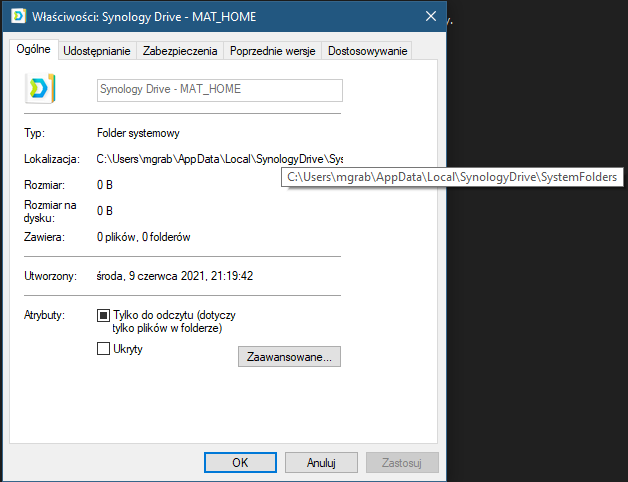Click the title bar Synology Drive icon
The height and width of the screenshot is (482, 628).
pos(18,16)
